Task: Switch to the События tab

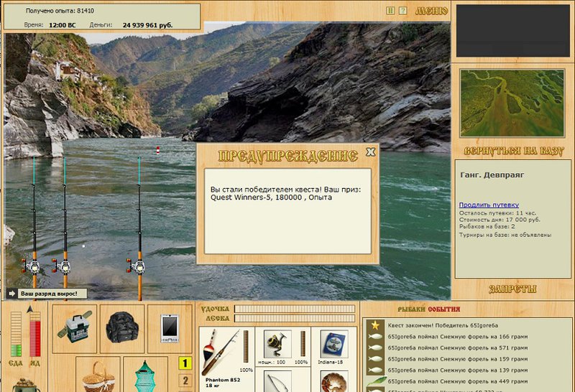Action: pyautogui.click(x=443, y=309)
